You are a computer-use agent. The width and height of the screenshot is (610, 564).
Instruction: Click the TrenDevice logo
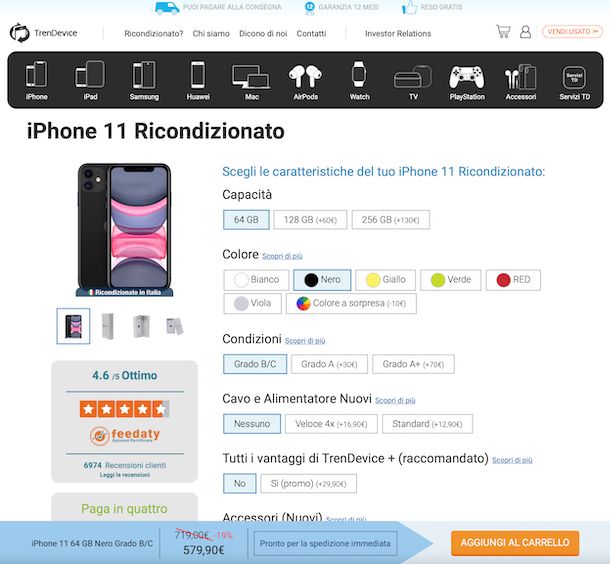pos(43,33)
